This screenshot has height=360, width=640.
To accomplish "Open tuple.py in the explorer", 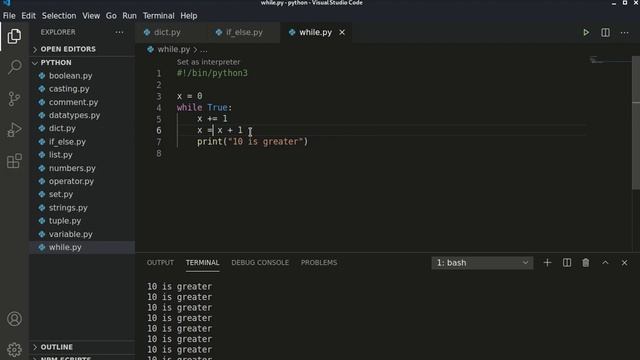I will (82, 220).
